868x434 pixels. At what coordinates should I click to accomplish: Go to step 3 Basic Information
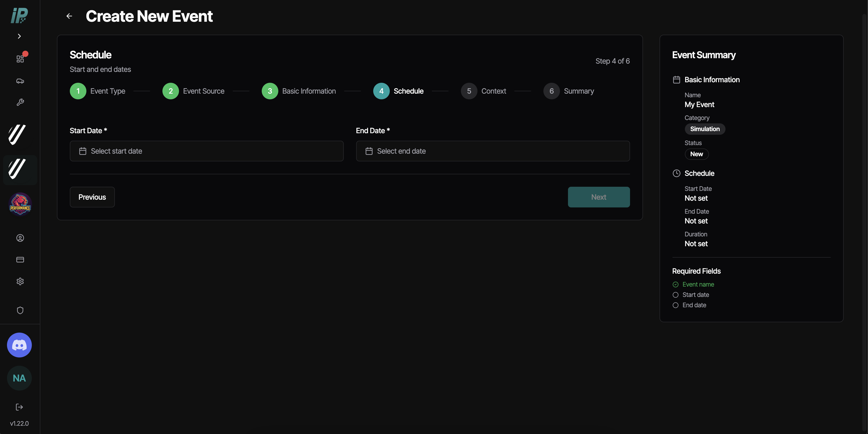[298, 91]
